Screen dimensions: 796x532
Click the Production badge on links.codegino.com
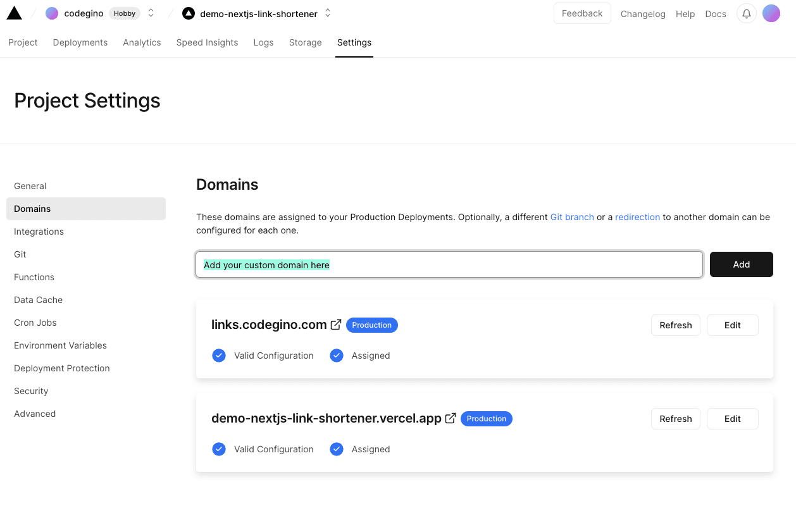371,325
